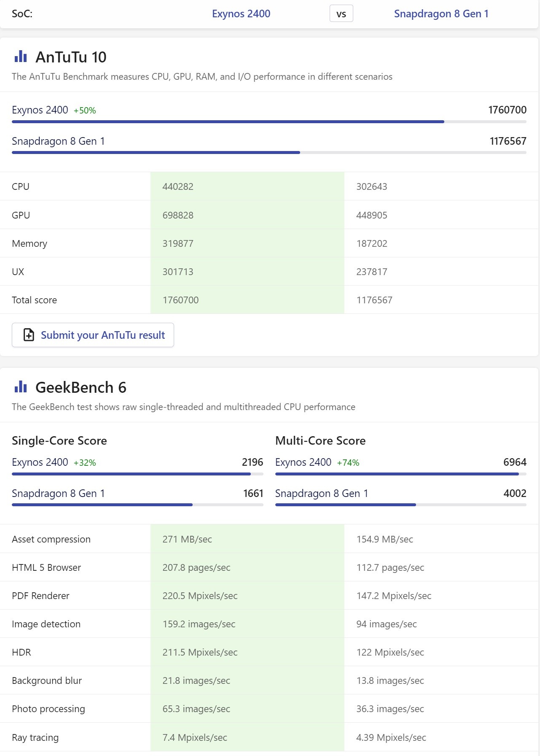Select the single-core score 1661
Screen dimensions: 540x756
click(253, 493)
